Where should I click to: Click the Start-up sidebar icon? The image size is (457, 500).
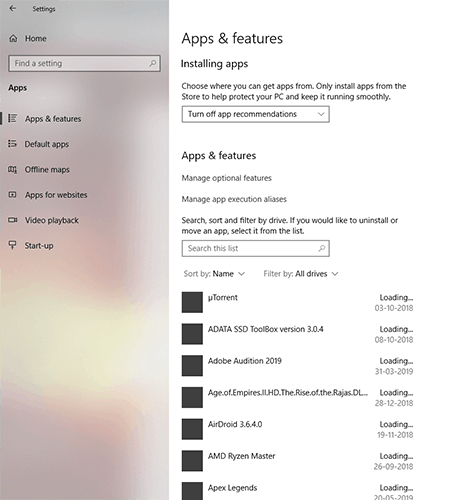[12, 245]
